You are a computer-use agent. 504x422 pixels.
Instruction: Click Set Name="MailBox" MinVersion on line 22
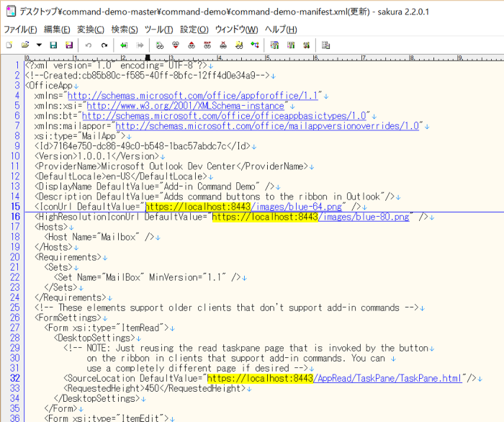point(147,277)
